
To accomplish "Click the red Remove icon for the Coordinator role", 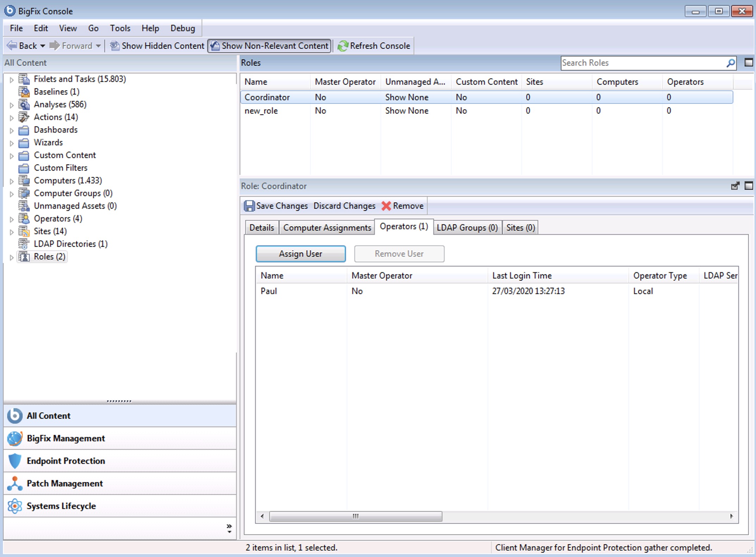I will pos(386,206).
